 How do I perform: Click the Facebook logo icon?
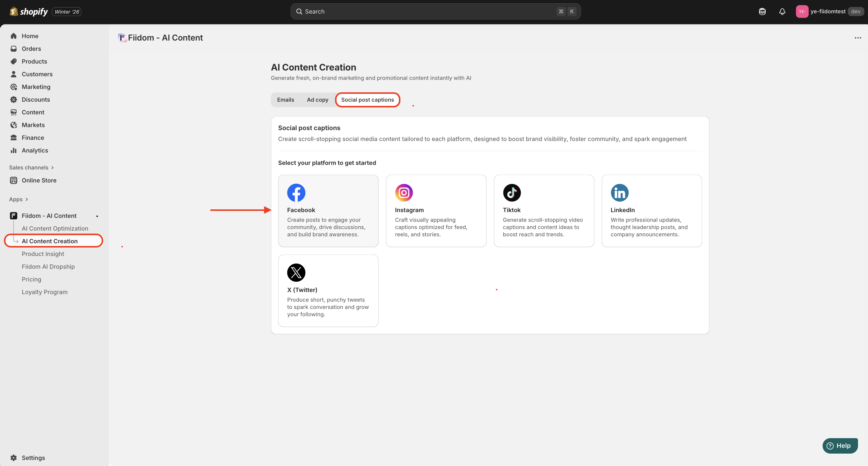tap(296, 193)
